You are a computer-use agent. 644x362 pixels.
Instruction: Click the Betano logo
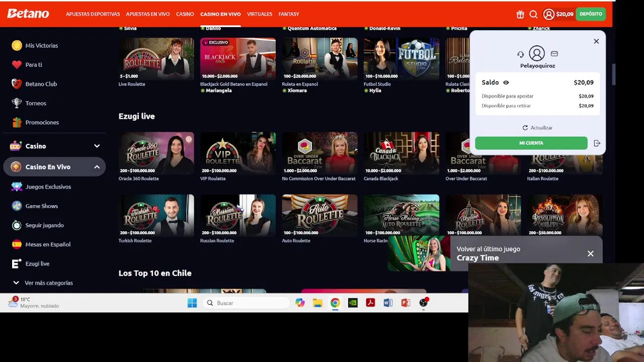28,14
